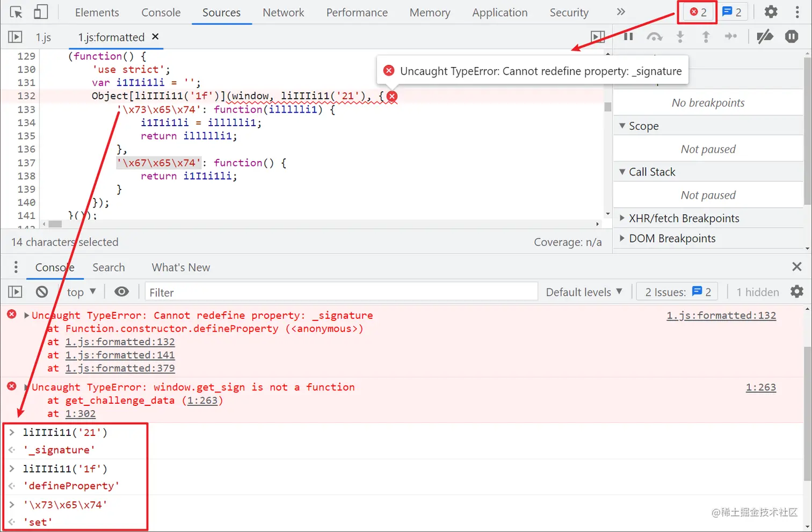Toggle pause on exceptions
This screenshot has height=532, width=812.
coord(792,37)
